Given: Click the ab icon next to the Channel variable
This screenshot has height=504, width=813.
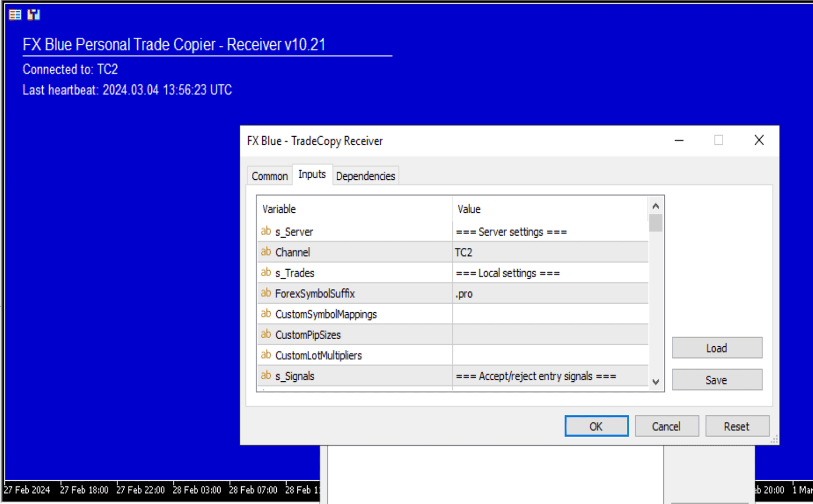Looking at the screenshot, I should pos(266,252).
